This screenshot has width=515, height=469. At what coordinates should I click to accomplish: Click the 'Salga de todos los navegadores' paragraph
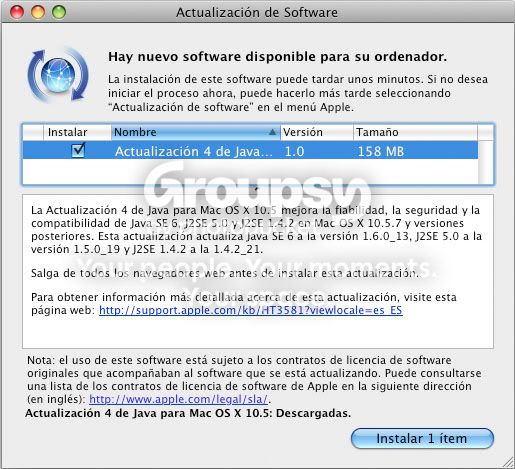225,273
